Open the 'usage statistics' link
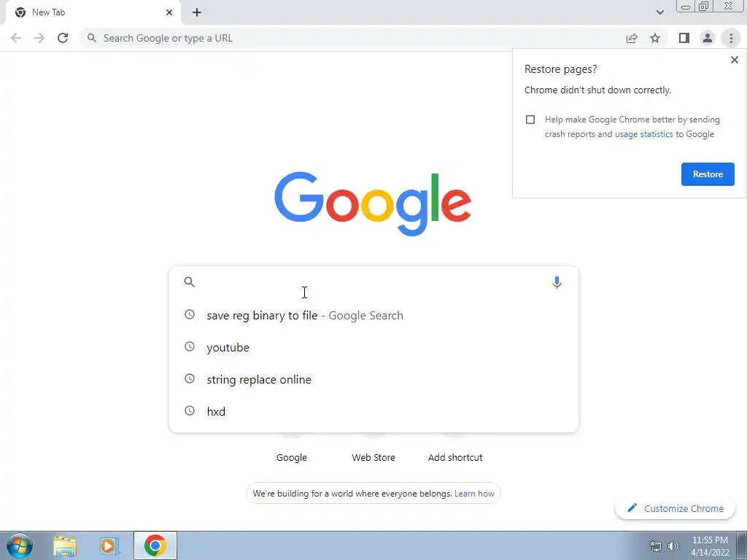747x560 pixels. 643,134
